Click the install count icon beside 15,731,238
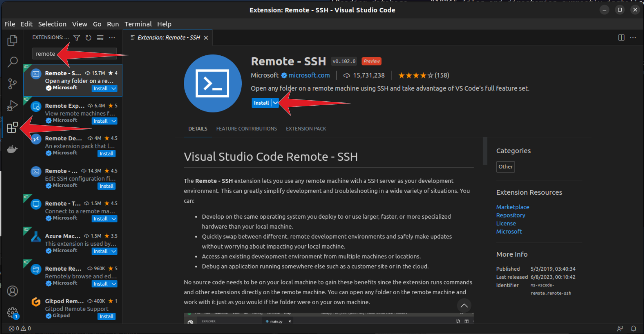 click(x=347, y=75)
